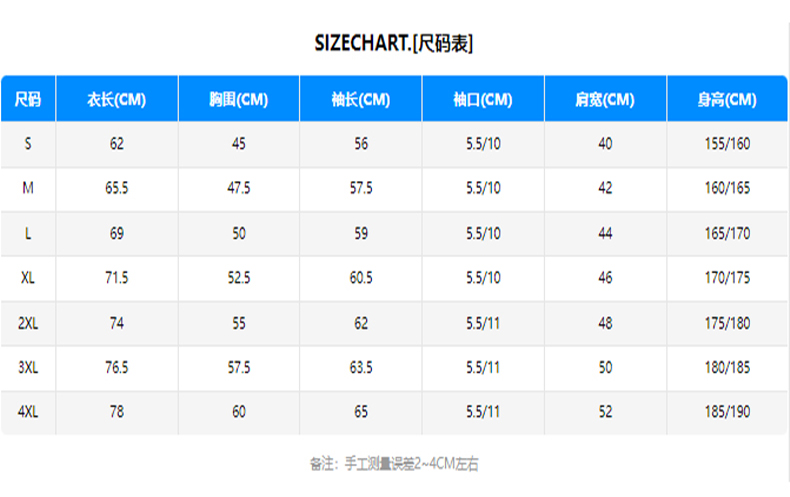Click the 身高(CM) column header
This screenshot has width=790, height=497.
727,99
